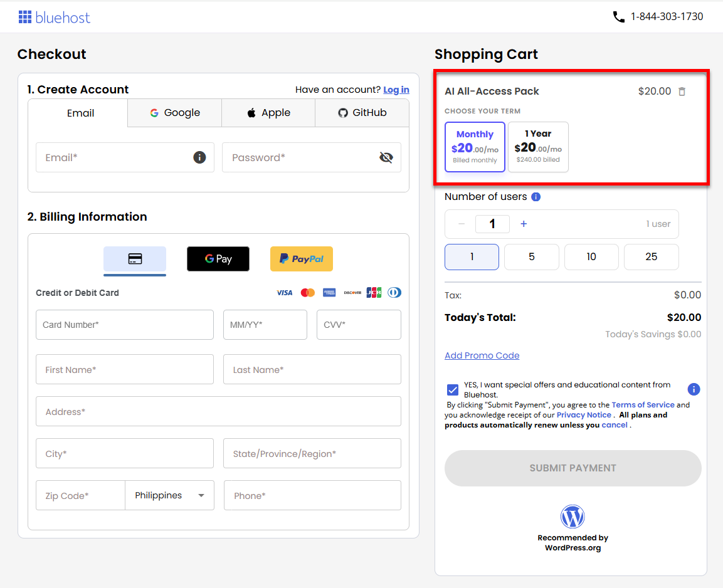This screenshot has height=588, width=723.
Task: Focus the Password input field
Action: click(x=311, y=157)
